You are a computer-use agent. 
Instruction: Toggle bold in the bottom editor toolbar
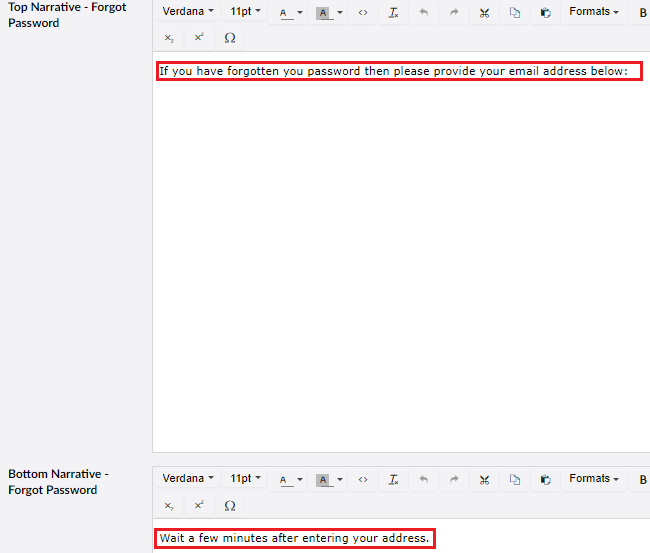tap(643, 480)
